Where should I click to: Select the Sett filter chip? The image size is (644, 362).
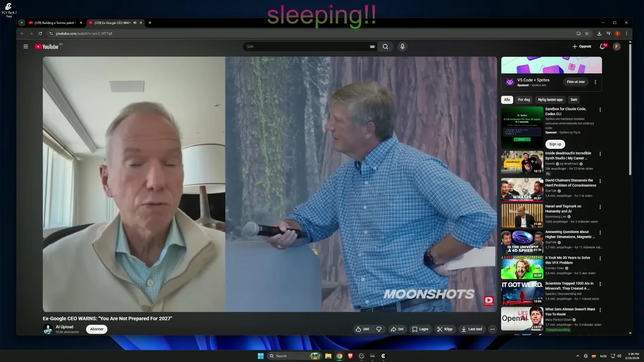pyautogui.click(x=574, y=100)
